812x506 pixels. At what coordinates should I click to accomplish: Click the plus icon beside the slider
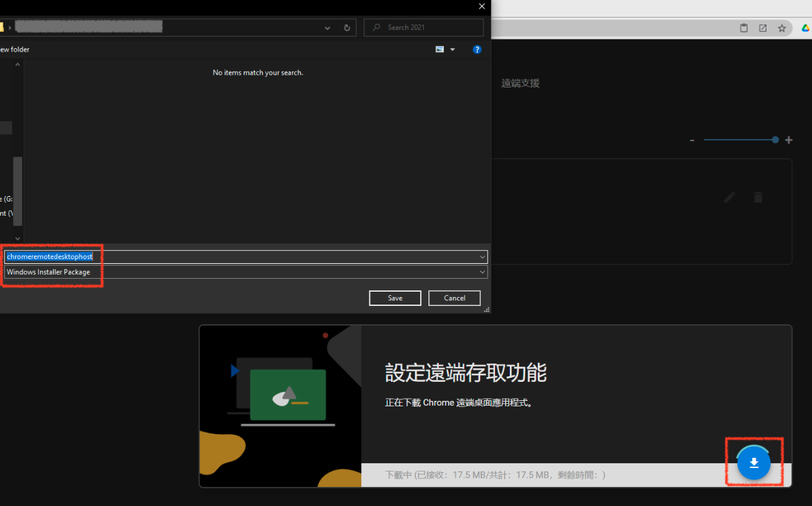788,140
